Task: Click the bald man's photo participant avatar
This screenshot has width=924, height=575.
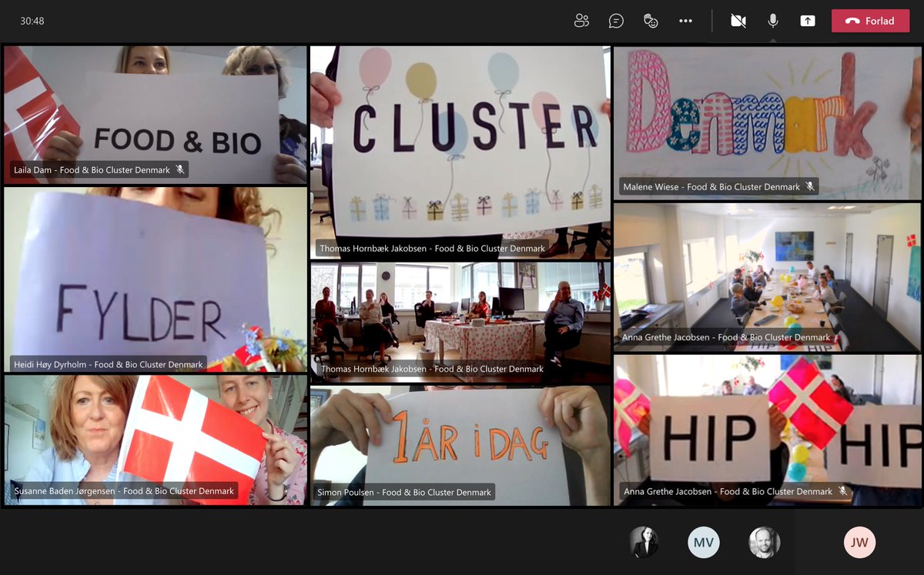Action: point(764,543)
